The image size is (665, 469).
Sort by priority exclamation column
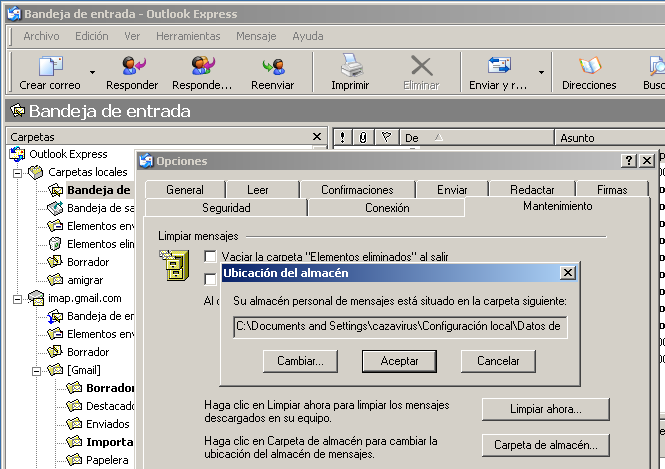(x=343, y=137)
